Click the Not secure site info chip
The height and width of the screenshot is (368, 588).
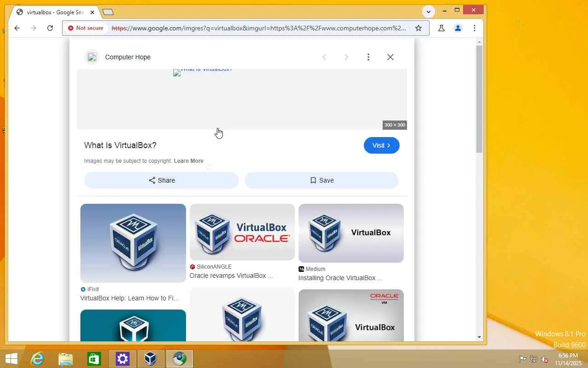(x=86, y=28)
